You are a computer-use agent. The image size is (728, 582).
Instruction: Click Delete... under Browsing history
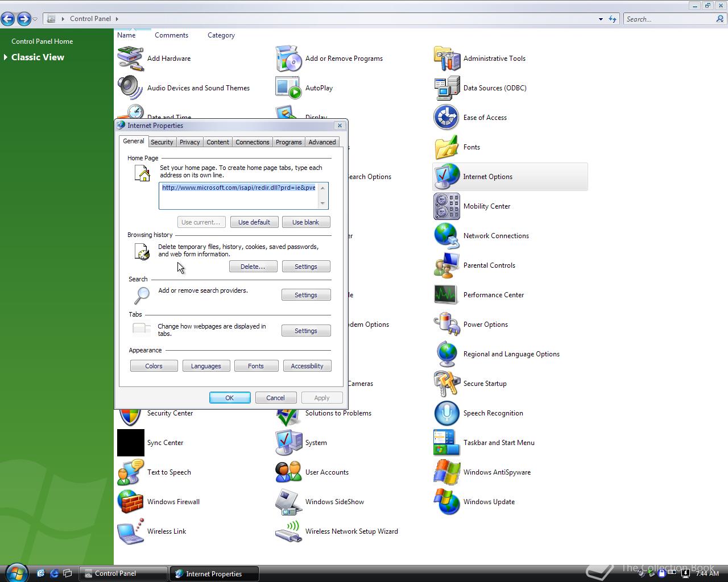[253, 267]
